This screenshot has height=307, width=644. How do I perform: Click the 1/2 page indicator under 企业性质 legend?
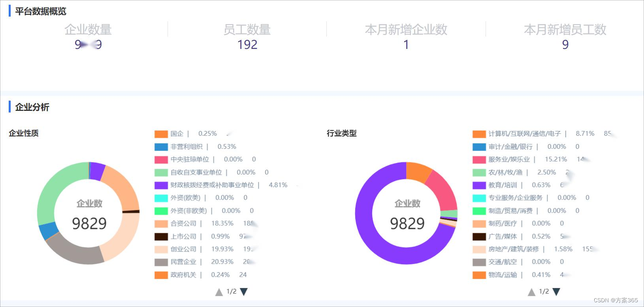pyautogui.click(x=232, y=292)
